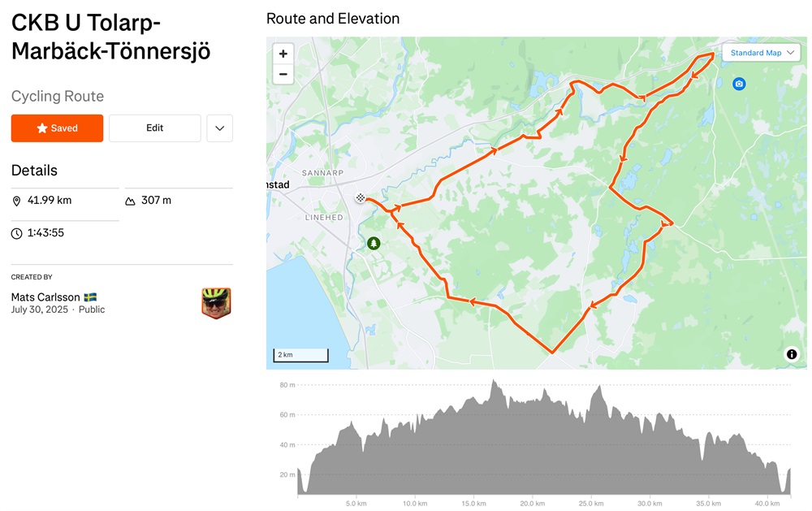Click the 2 km map scale bar
The image size is (812, 511).
pyautogui.click(x=301, y=355)
